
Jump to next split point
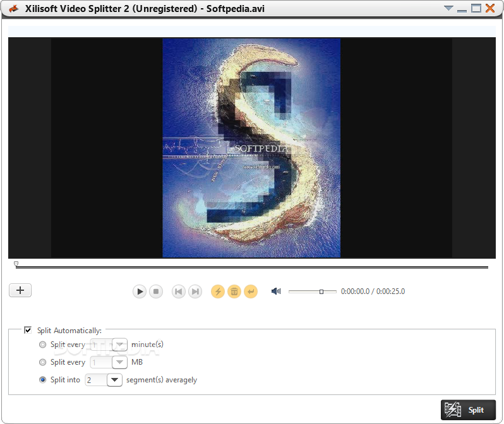(195, 291)
